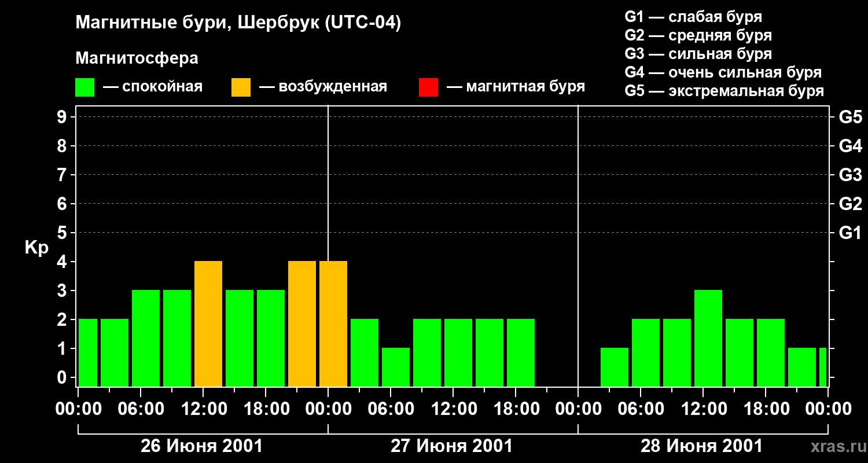
Task: Click the '06:00' time label under 27 June
Action: pos(391,409)
